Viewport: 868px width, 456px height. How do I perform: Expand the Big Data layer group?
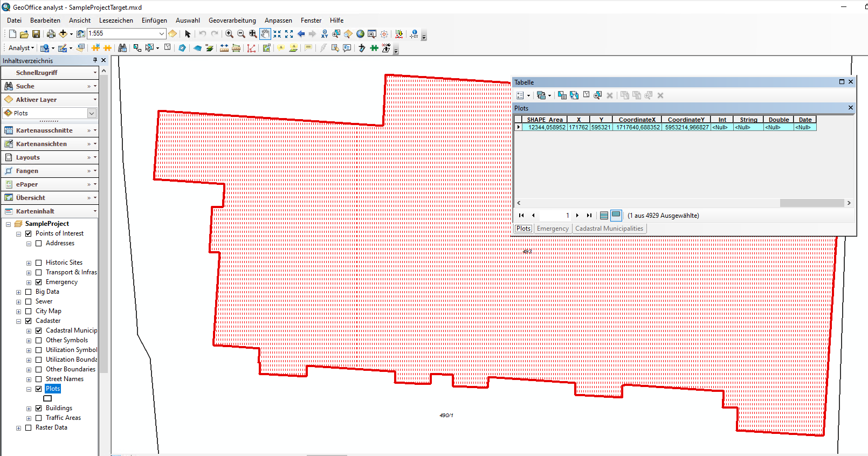[18, 292]
